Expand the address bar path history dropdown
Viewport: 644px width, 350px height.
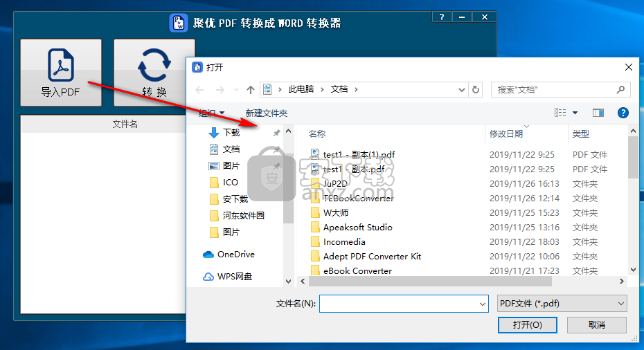point(462,89)
